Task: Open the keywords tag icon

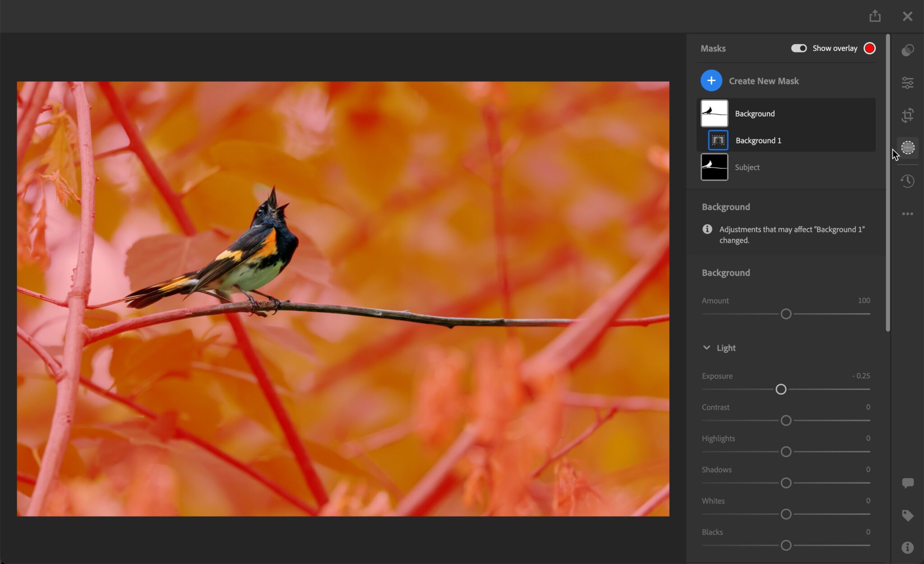Action: point(907,515)
